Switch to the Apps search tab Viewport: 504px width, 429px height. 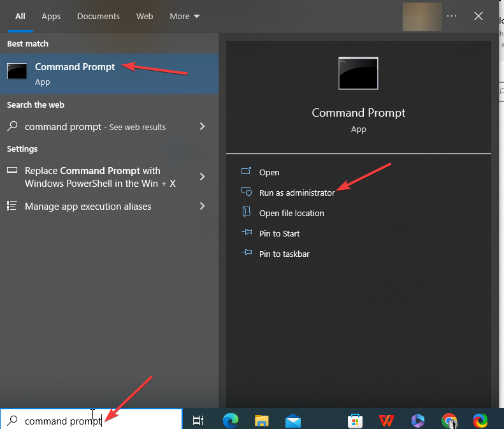pos(51,16)
